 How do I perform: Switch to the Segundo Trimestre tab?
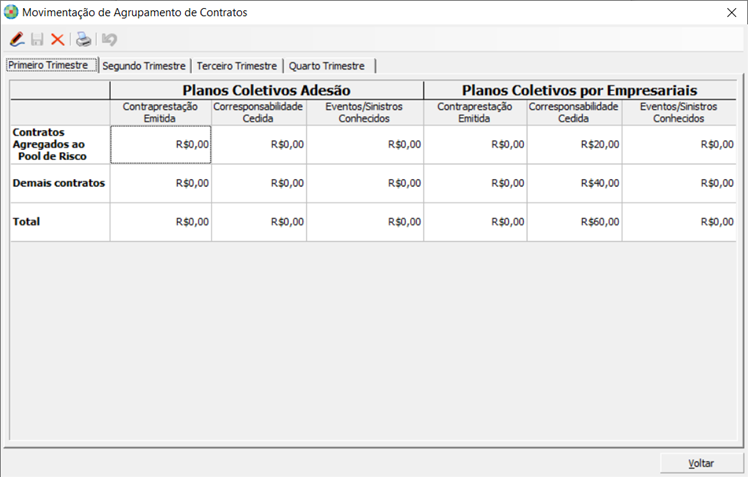click(x=144, y=66)
